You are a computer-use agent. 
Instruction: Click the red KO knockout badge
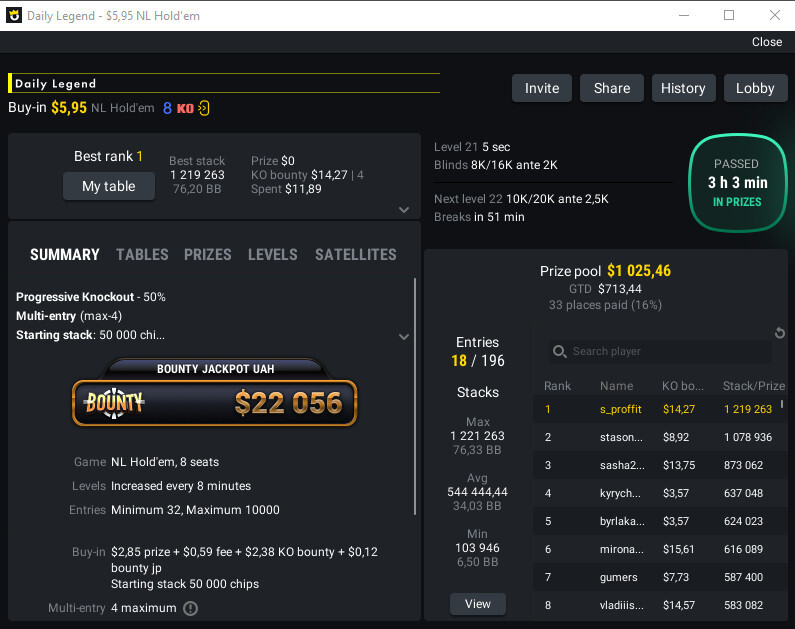pos(185,108)
